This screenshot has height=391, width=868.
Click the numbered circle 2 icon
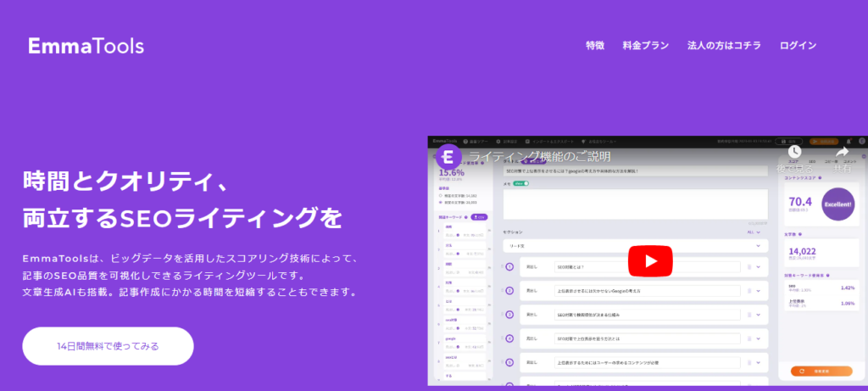click(x=509, y=291)
